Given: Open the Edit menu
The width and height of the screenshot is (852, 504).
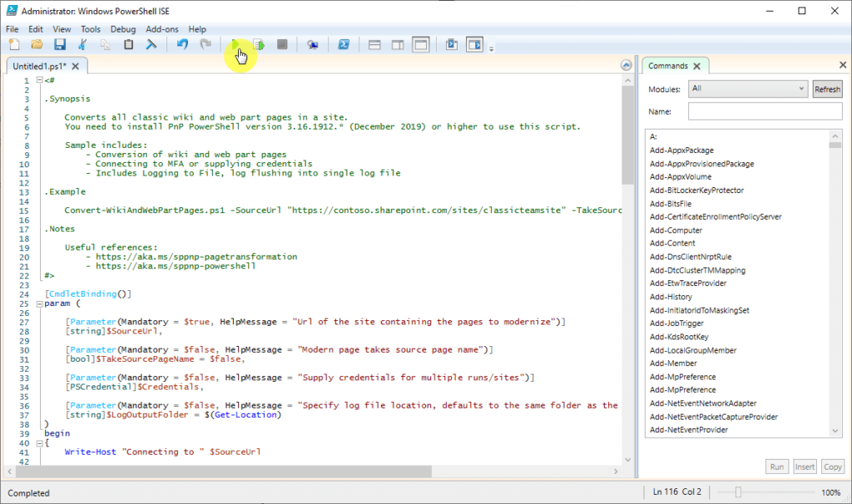Looking at the screenshot, I should click(x=35, y=29).
